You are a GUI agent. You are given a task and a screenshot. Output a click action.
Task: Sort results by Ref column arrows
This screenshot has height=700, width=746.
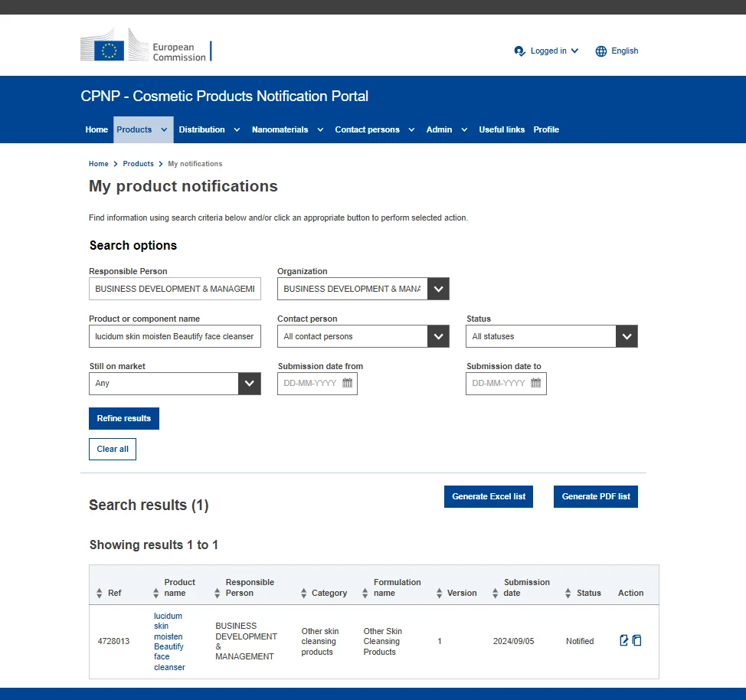(x=99, y=594)
